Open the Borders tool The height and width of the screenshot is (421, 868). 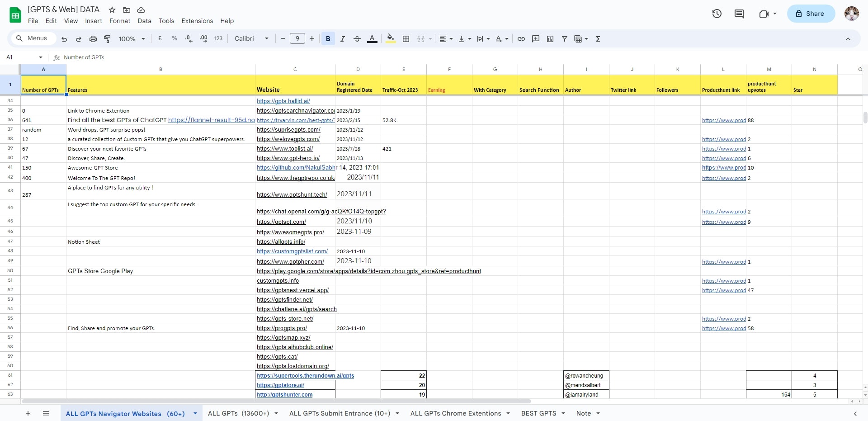pos(406,39)
